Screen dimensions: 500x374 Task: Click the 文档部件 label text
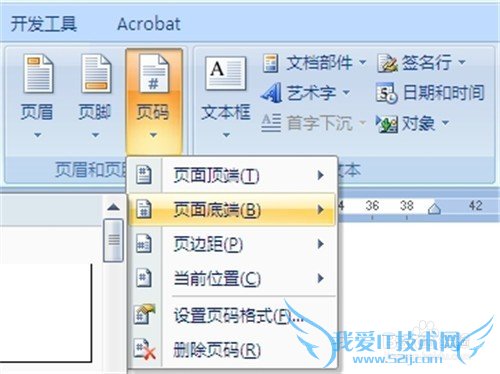320,63
